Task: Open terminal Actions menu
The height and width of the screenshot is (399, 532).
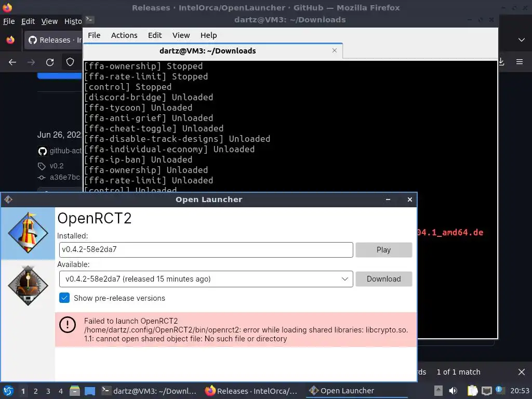Action: click(124, 35)
